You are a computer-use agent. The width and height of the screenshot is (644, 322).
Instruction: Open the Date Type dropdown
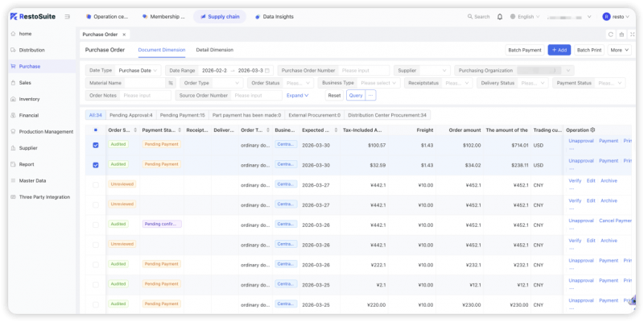coord(139,71)
